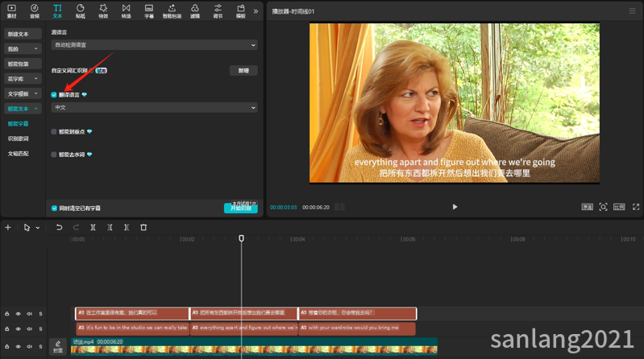The height and width of the screenshot is (359, 644).
Task: Open the 转场 transitions tab
Action: point(126,11)
